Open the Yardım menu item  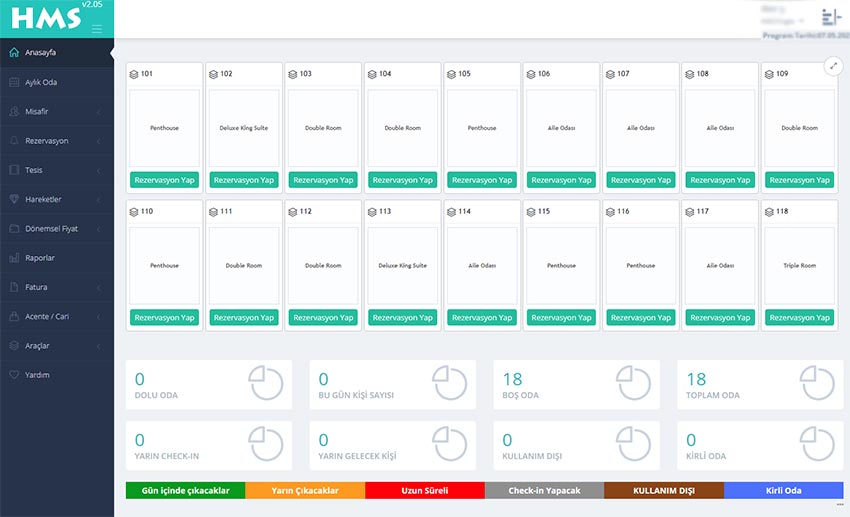tap(57, 375)
